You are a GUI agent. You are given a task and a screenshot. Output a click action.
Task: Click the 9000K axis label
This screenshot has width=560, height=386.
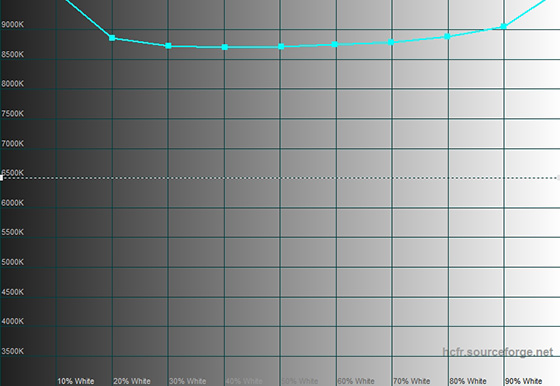[12, 25]
